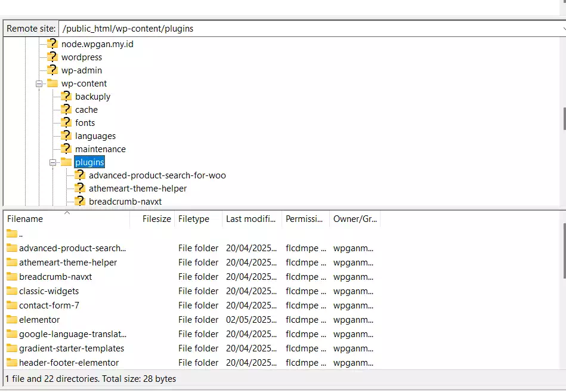Click the advanced-product-search-for-woo tree icon
The image size is (566, 392).
coord(80,175)
